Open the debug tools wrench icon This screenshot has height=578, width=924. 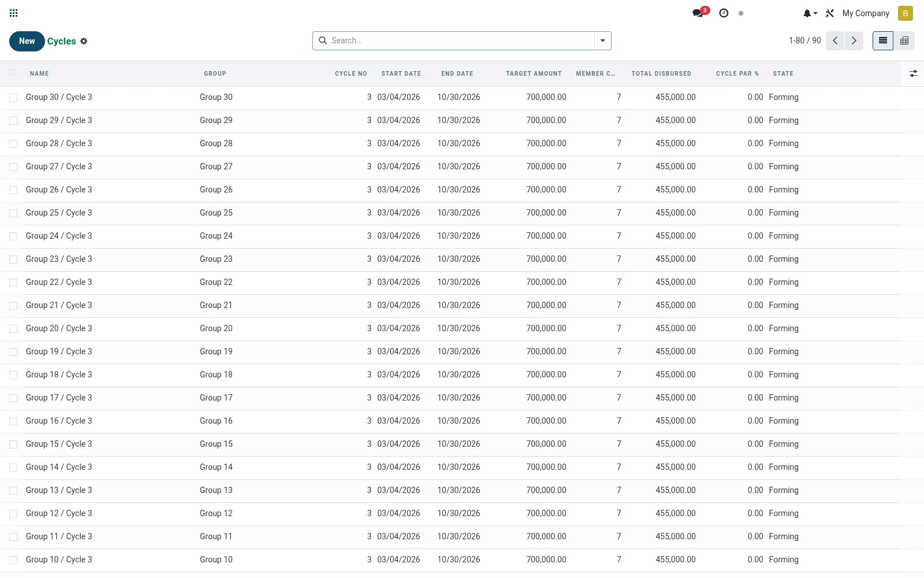coord(830,13)
